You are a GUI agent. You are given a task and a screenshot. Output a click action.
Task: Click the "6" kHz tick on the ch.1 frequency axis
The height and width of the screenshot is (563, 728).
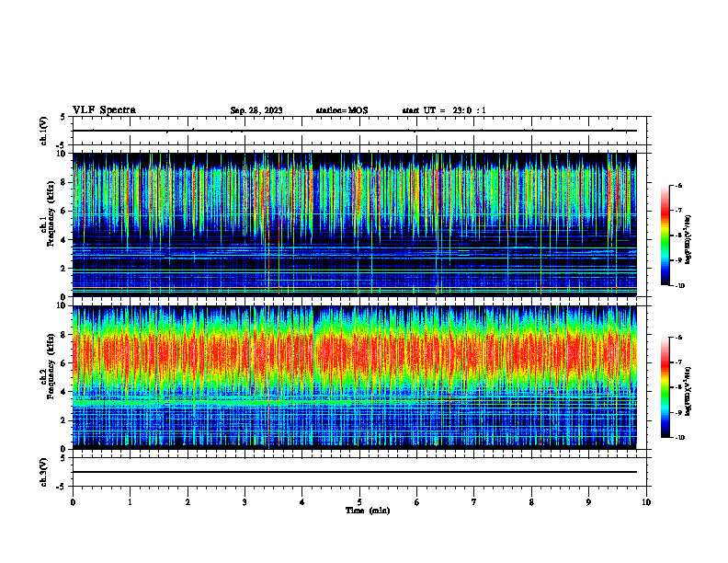coord(64,211)
